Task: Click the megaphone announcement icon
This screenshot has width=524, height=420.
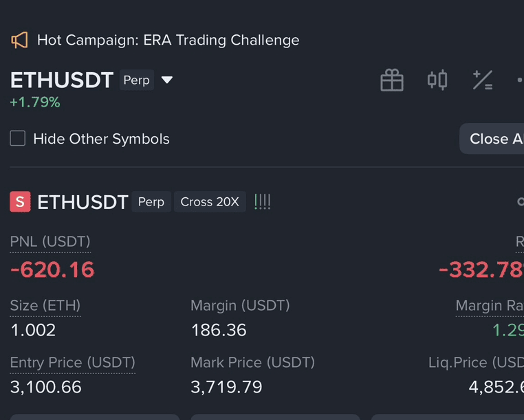Action: click(x=19, y=40)
